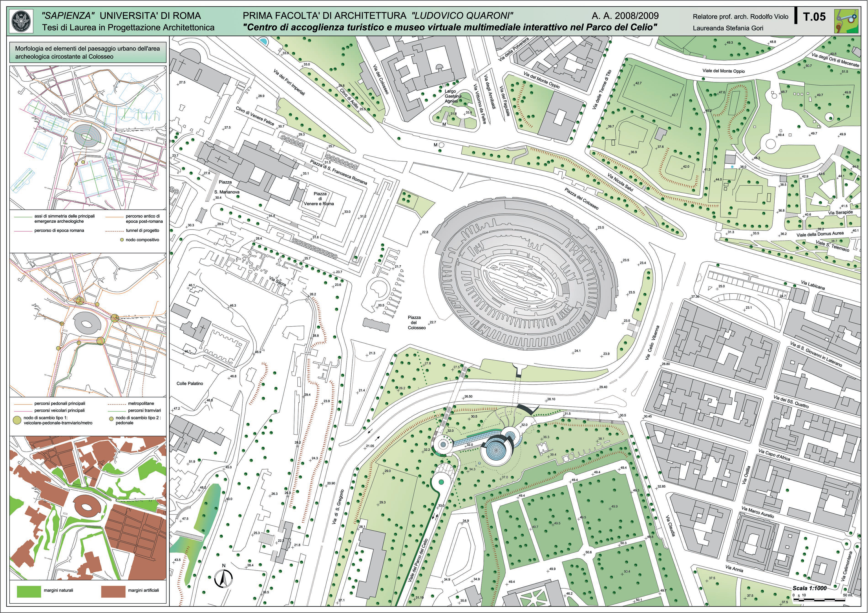Image resolution: width=868 pixels, height=613 pixels.
Task: Click the 'Colle Palatino' label
Action: tap(190, 383)
